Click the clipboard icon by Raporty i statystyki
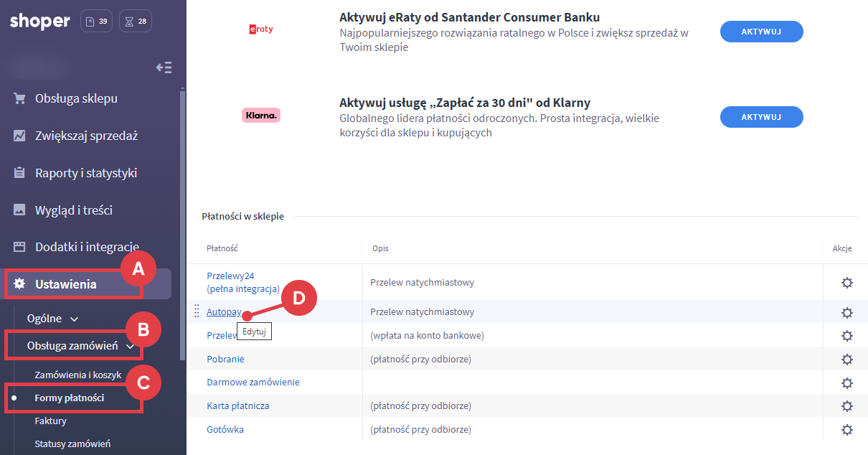 (x=19, y=173)
